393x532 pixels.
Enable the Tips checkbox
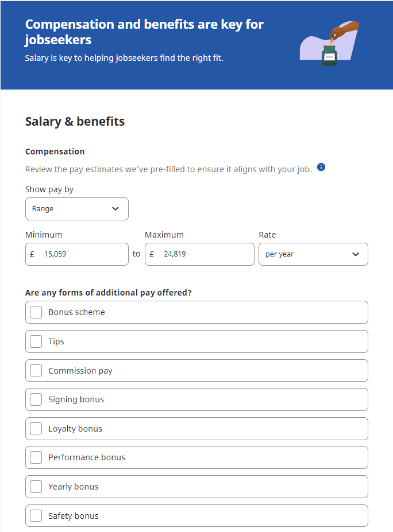pyautogui.click(x=36, y=341)
